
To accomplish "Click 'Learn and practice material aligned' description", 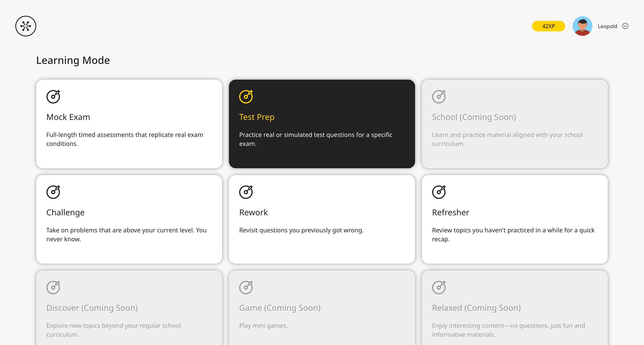I will coord(507,139).
